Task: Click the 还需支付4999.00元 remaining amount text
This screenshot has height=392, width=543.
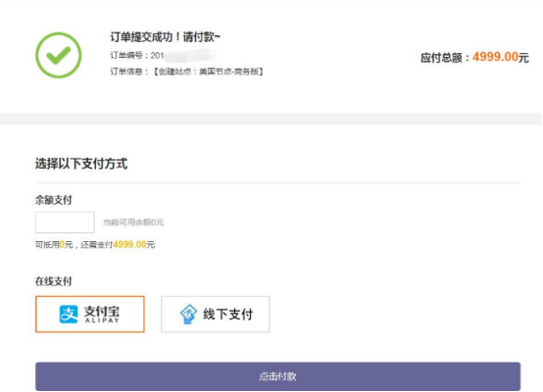Action: point(118,245)
